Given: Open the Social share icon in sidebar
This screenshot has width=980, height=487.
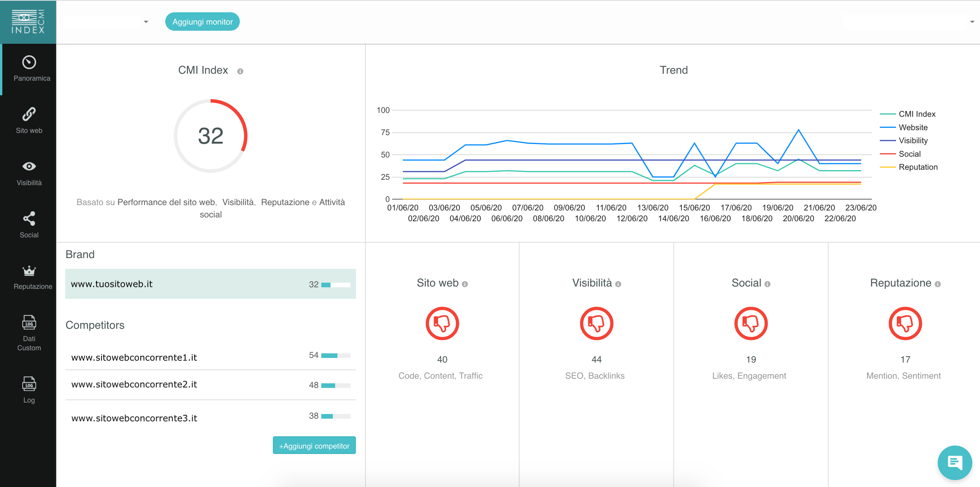Looking at the screenshot, I should (29, 219).
